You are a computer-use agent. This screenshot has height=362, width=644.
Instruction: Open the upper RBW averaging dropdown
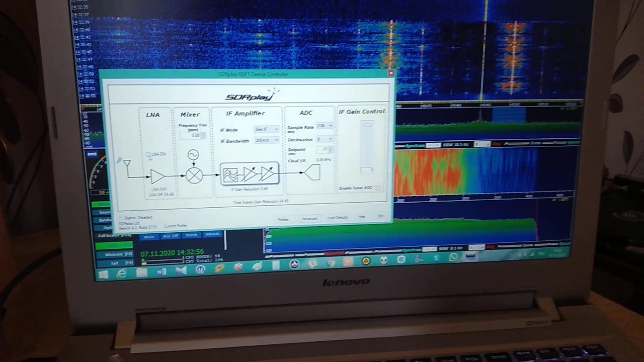click(481, 144)
